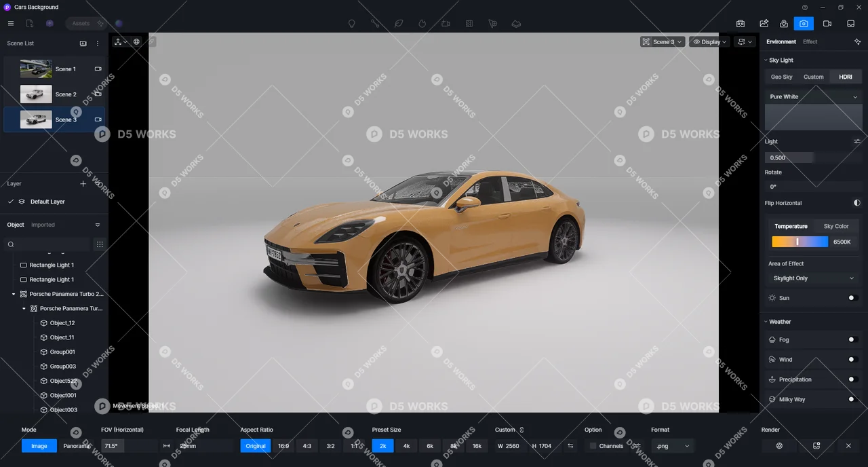
Task: Select the flame particle tool
Action: point(422,23)
